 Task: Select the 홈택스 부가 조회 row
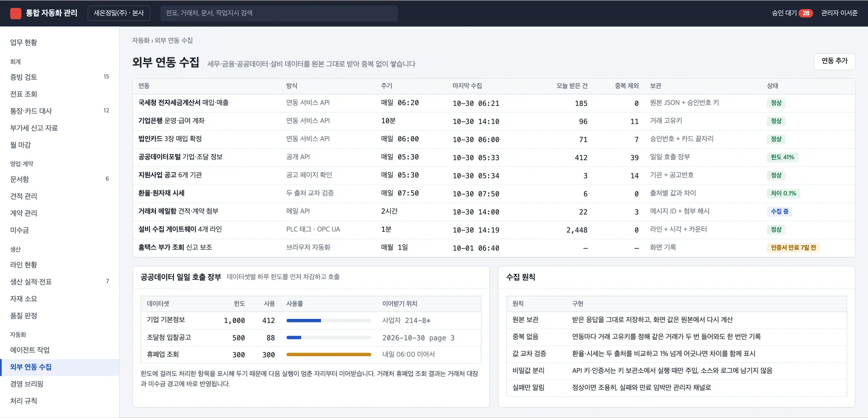[x=494, y=248]
